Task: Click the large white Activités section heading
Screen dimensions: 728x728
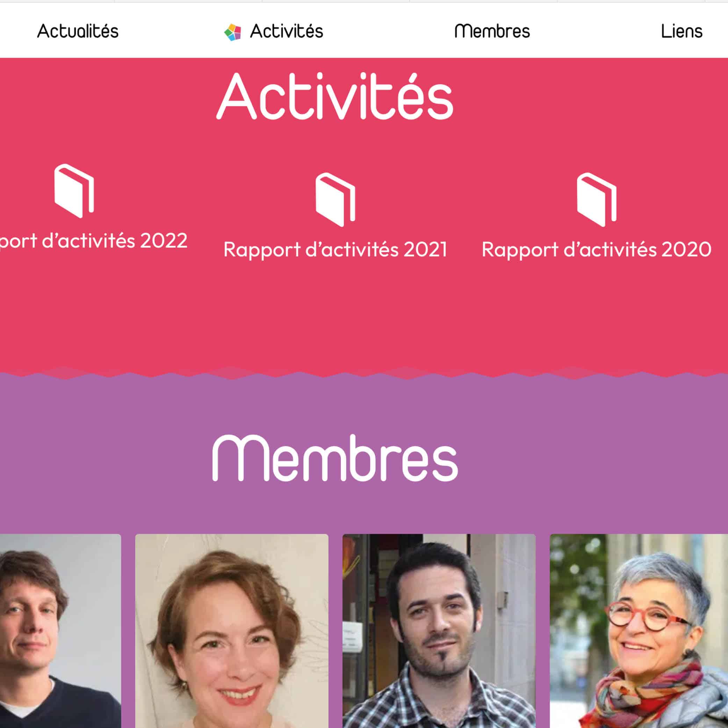Action: [334, 96]
